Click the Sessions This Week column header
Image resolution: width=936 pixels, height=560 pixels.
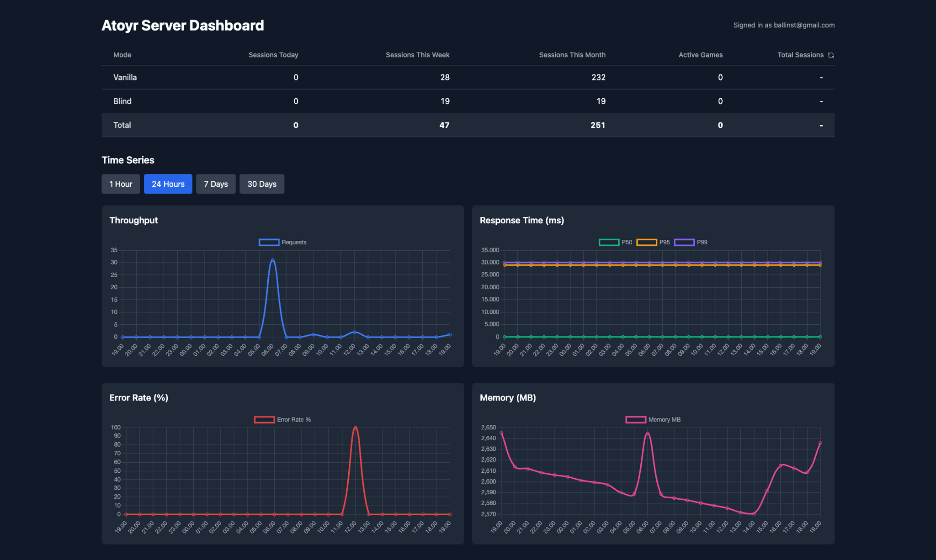[418, 55]
